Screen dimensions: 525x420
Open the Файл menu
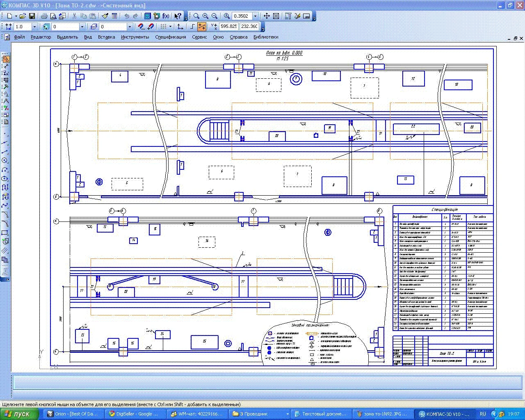19,37
